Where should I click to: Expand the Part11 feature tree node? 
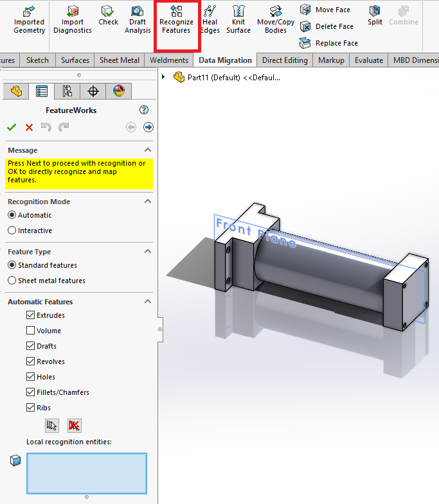point(164,77)
